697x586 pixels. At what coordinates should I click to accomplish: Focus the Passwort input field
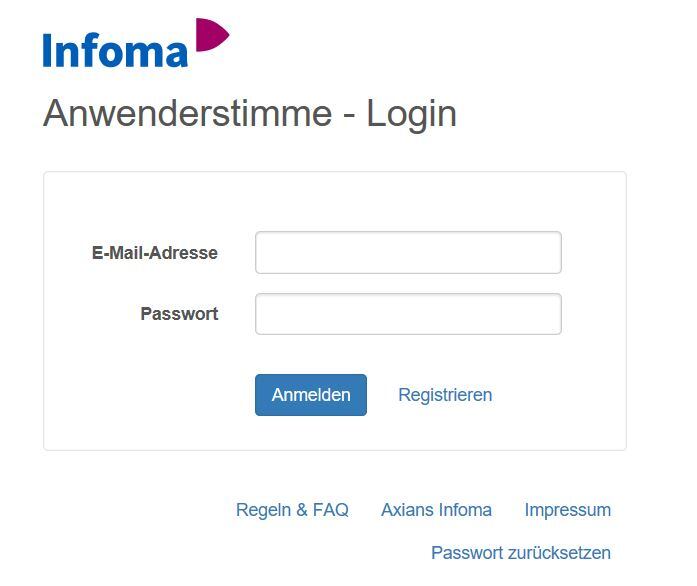pos(408,314)
